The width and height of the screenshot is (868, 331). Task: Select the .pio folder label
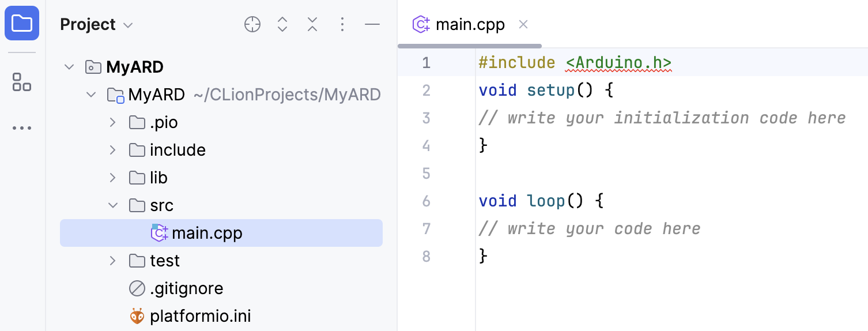point(164,122)
